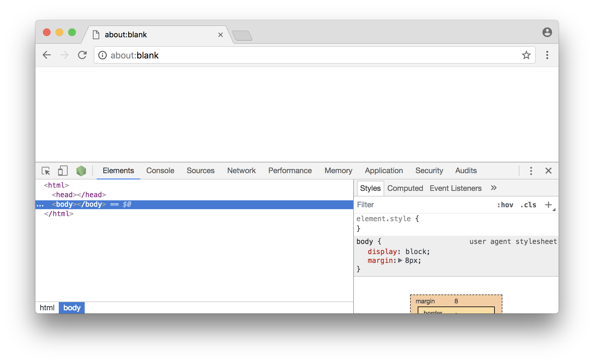The width and height of the screenshot is (594, 364).
Task: Open the Computed styles tab
Action: 405,188
